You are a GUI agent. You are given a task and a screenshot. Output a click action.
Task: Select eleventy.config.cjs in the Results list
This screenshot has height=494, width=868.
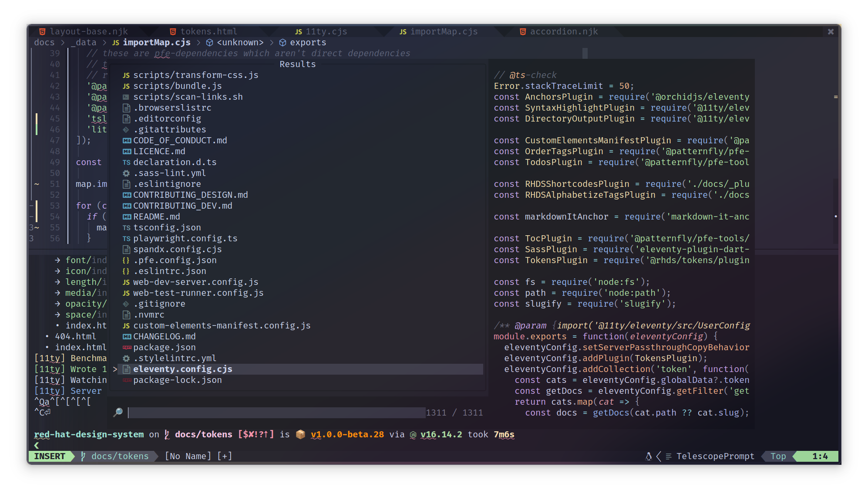(183, 369)
